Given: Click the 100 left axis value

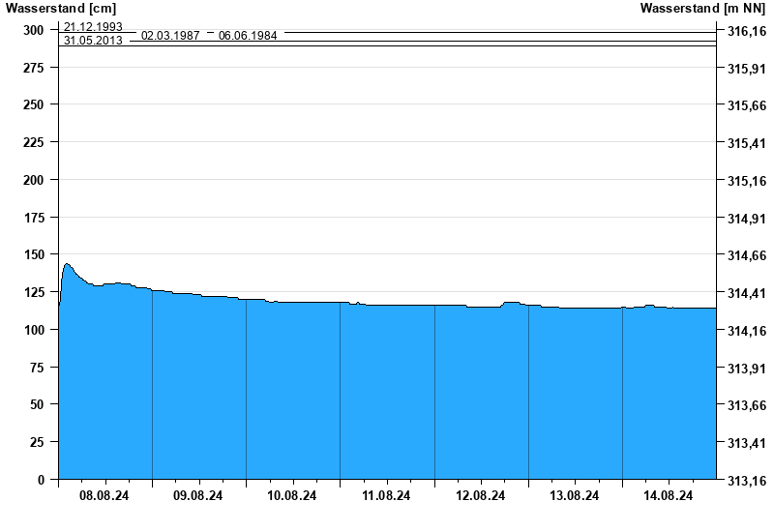Looking at the screenshot, I should click(x=34, y=330).
